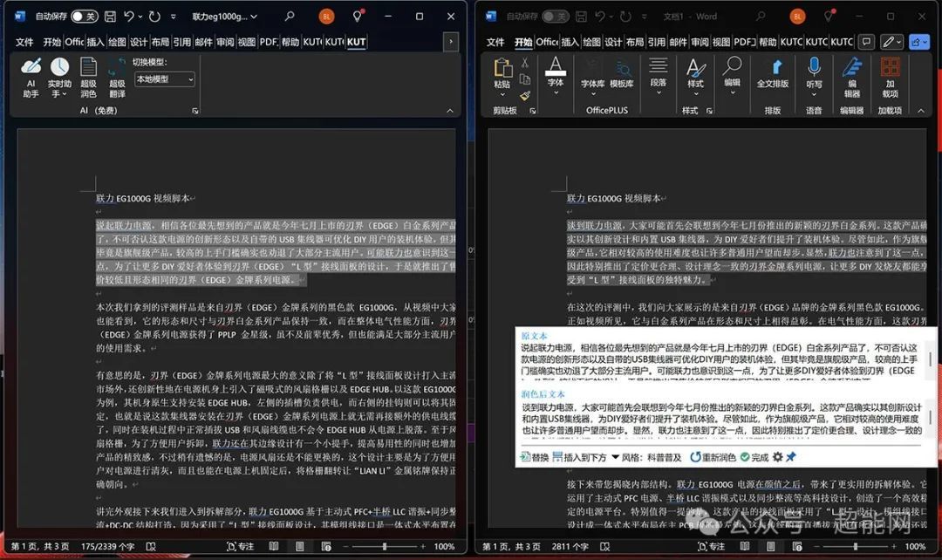Open gear settings in polish popup
942x560 pixels.
pos(777,457)
